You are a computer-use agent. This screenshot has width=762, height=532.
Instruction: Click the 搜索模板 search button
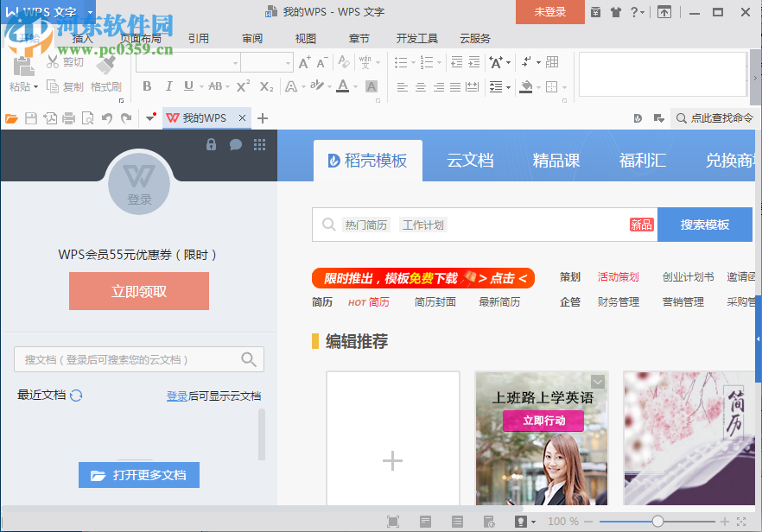(x=704, y=224)
